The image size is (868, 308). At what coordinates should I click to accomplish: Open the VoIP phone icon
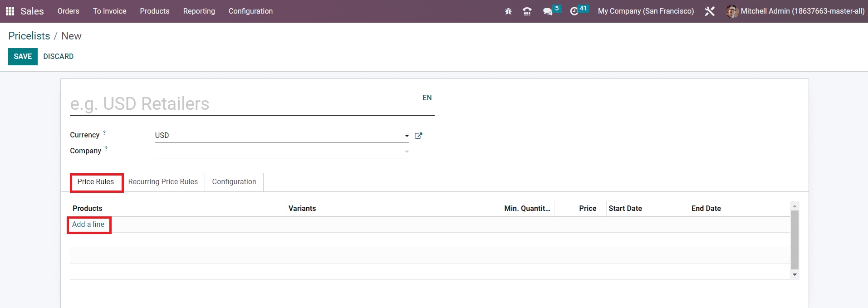(527, 11)
